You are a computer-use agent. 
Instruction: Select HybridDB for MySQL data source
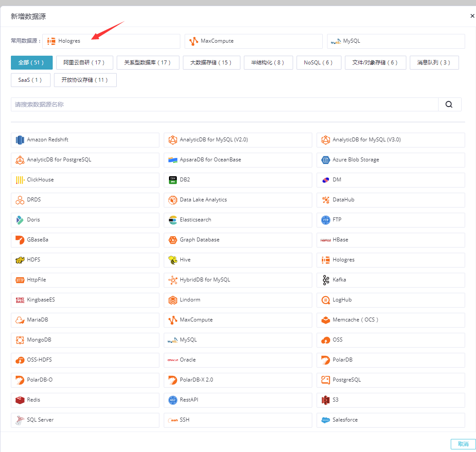(238, 280)
